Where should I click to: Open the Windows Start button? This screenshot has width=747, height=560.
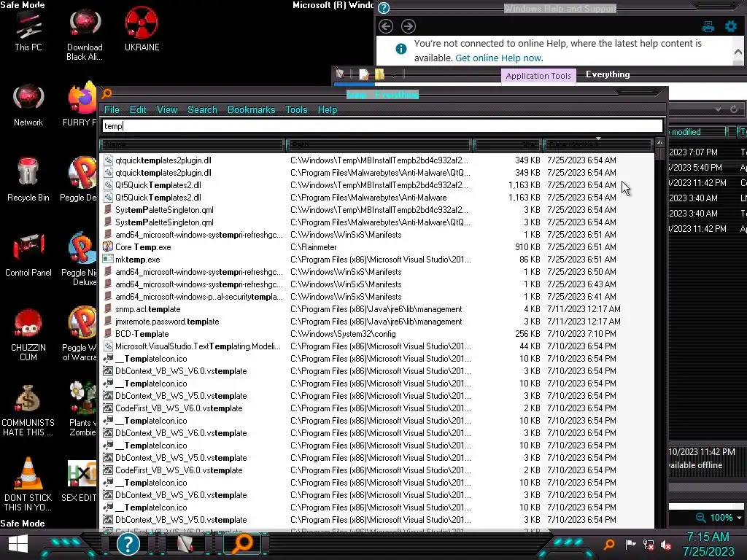pyautogui.click(x=18, y=544)
